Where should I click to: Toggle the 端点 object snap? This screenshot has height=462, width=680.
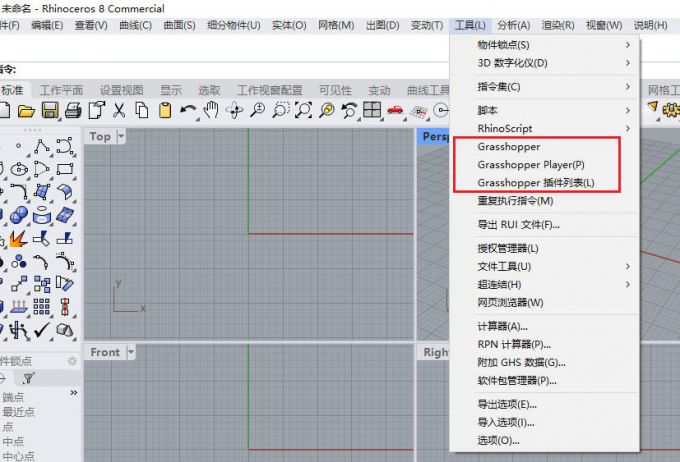(13, 397)
